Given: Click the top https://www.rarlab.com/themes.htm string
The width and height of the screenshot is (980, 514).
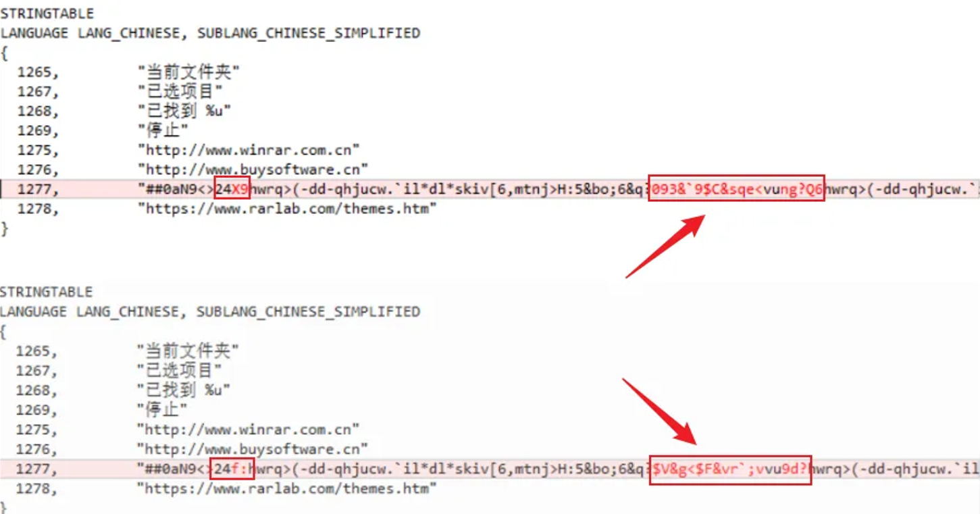Looking at the screenshot, I should [x=288, y=209].
